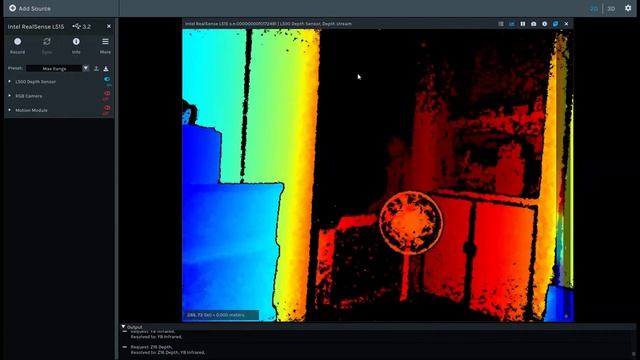Collapse the Output panel

(123, 327)
